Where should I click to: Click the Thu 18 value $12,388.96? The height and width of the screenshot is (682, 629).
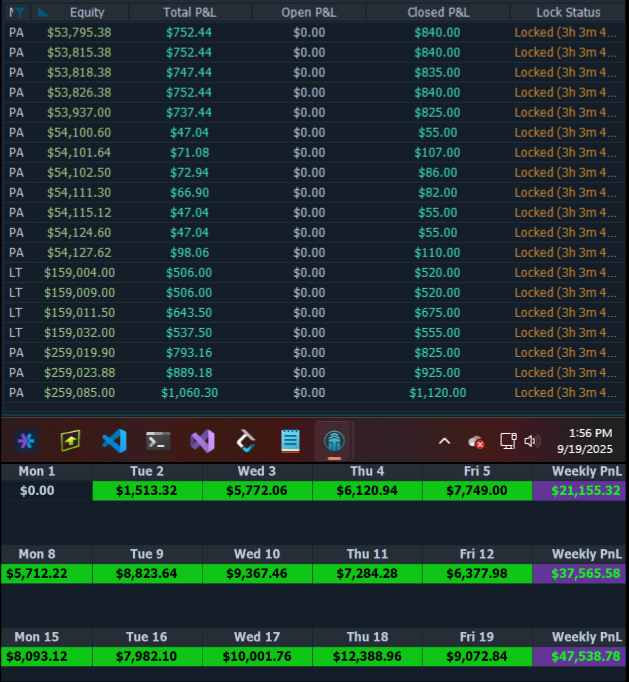point(367,656)
